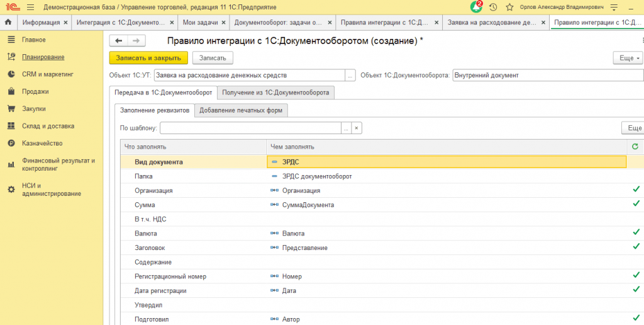Click the Чем заполнять column header
The height and width of the screenshot is (325, 644).
point(447,147)
